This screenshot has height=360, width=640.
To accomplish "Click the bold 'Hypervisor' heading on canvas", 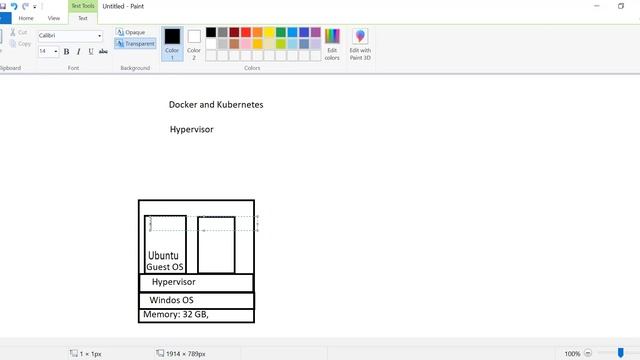I will [x=191, y=129].
